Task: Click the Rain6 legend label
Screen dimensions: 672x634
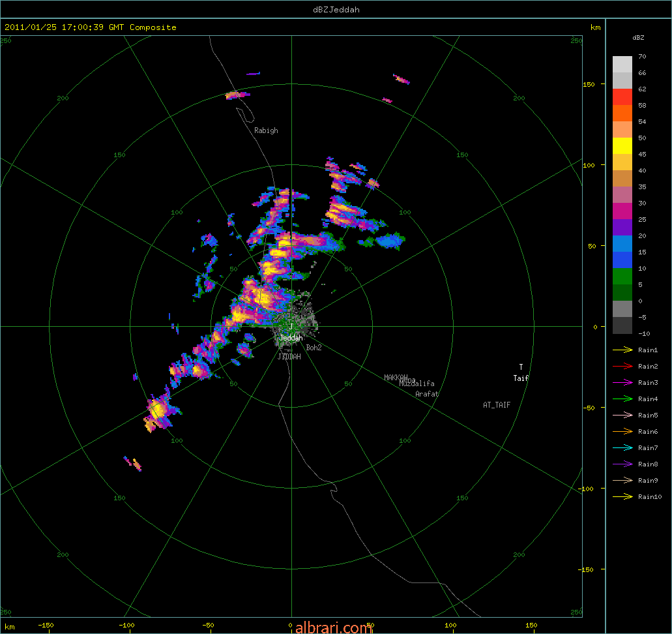Action: [x=648, y=432]
